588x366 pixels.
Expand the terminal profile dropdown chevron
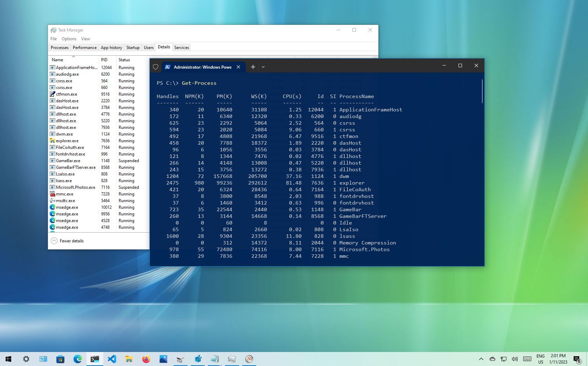click(263, 67)
